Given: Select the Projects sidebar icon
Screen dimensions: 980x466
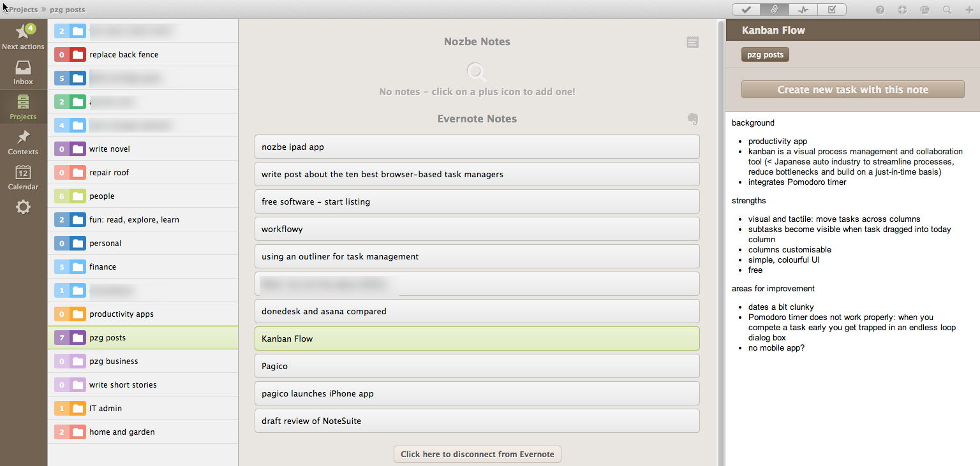Looking at the screenshot, I should coord(23,107).
